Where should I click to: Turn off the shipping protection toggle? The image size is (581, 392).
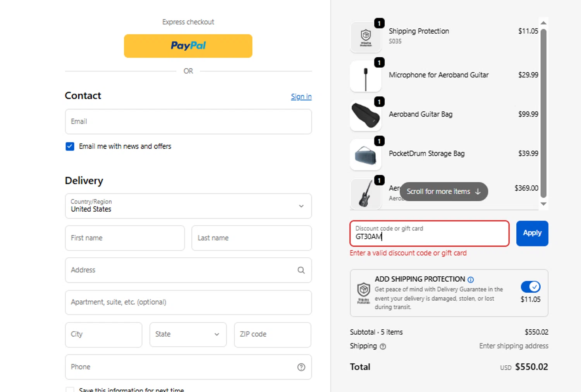(530, 287)
